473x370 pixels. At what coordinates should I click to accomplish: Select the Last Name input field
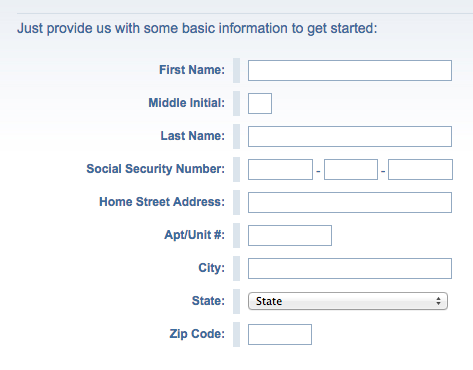(350, 136)
